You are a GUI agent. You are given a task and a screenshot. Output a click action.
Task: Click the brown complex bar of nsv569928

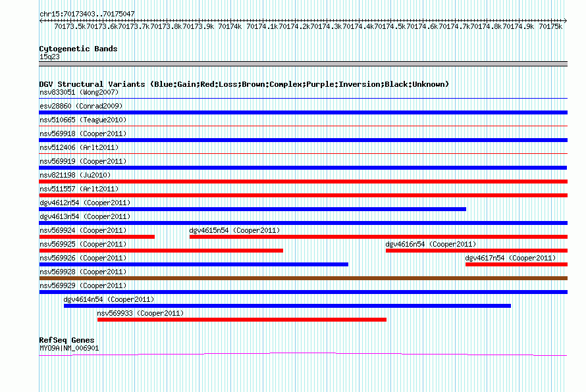tap(303, 278)
